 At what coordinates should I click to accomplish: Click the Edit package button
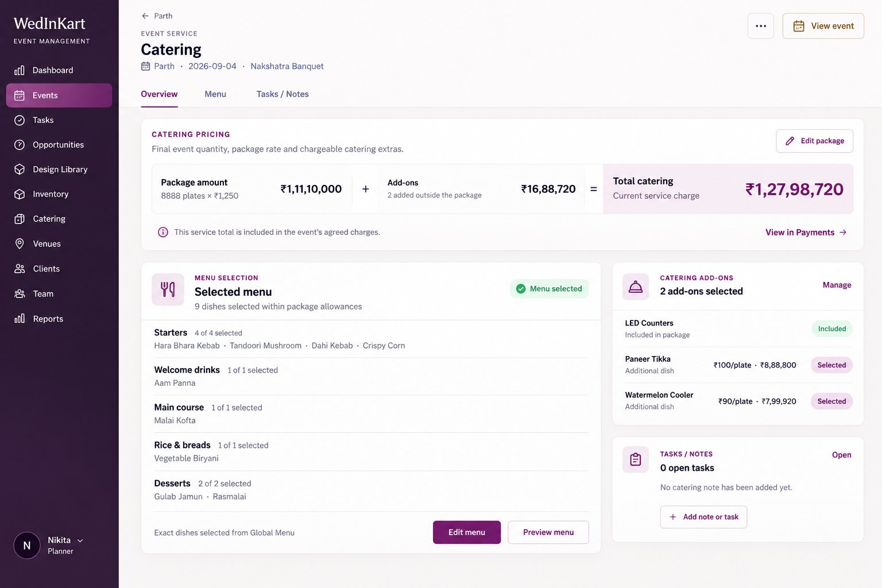tap(815, 141)
